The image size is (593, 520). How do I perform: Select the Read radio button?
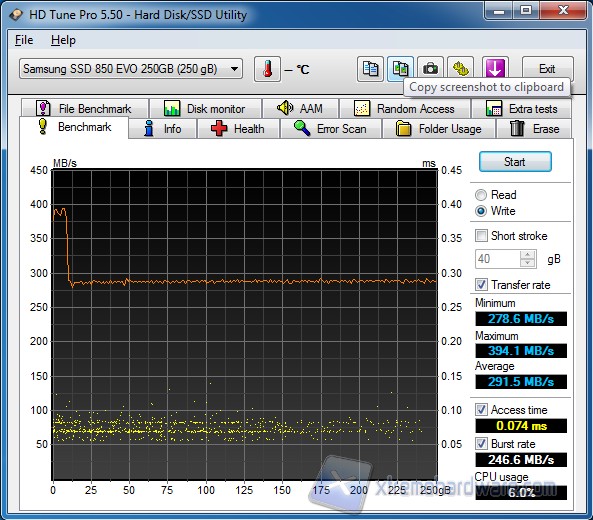(x=481, y=195)
